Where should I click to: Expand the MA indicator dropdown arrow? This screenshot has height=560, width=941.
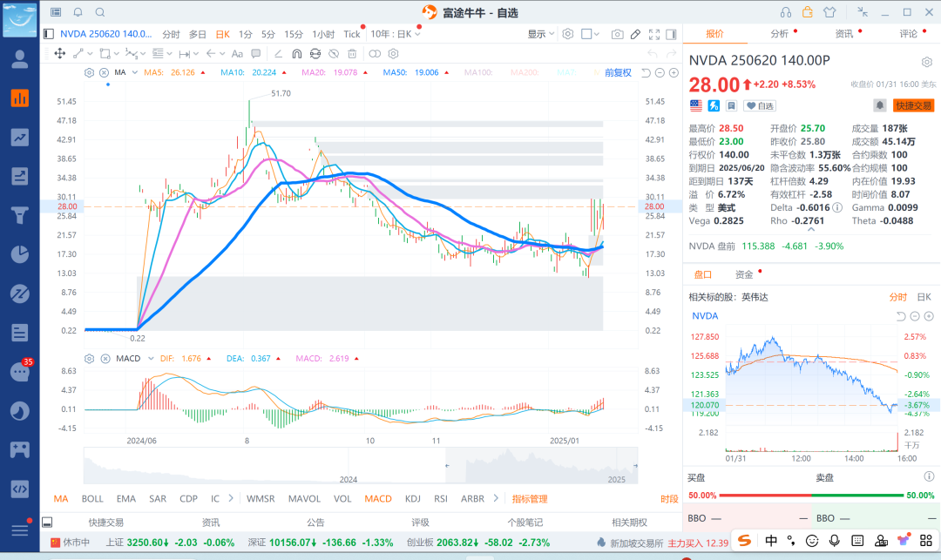click(135, 72)
